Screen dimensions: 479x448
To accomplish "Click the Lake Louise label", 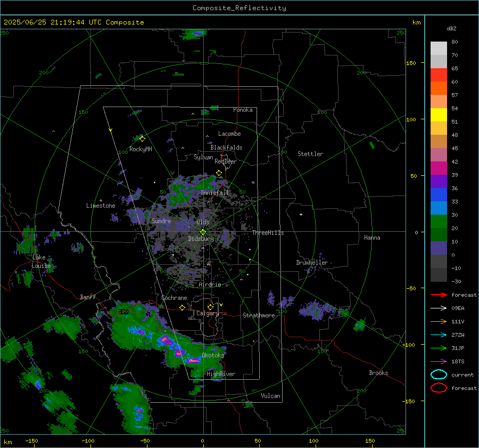I will pos(42,262).
